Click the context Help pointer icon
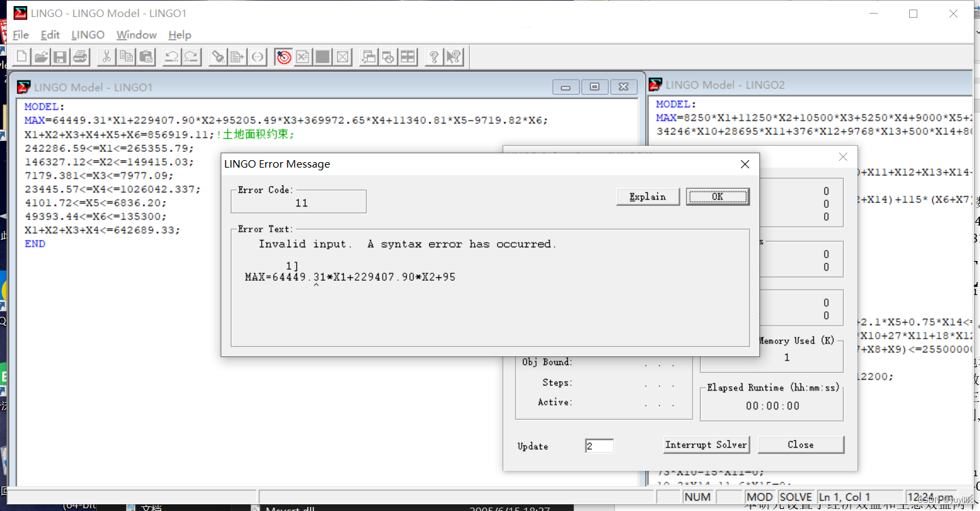The width and height of the screenshot is (980, 511). pos(454,57)
